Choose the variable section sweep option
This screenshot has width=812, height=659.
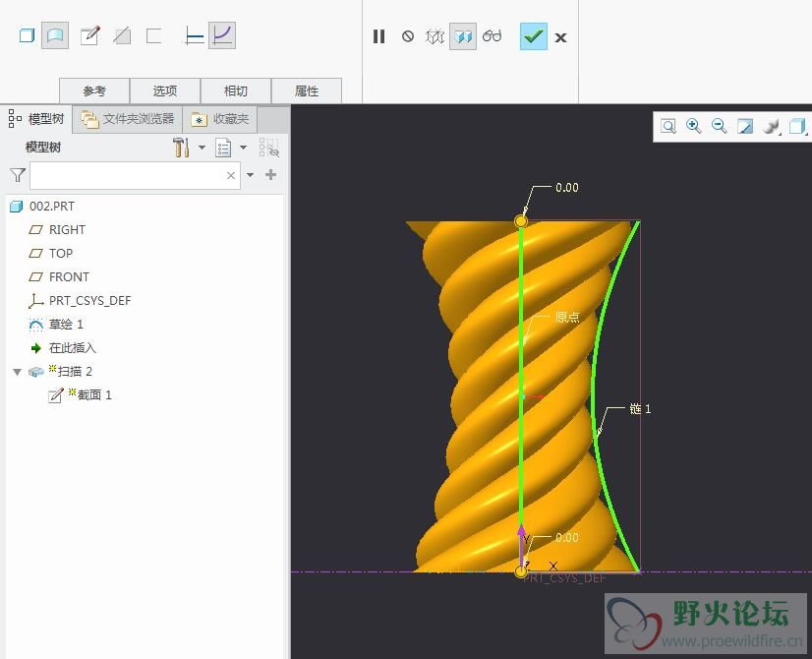click(222, 35)
